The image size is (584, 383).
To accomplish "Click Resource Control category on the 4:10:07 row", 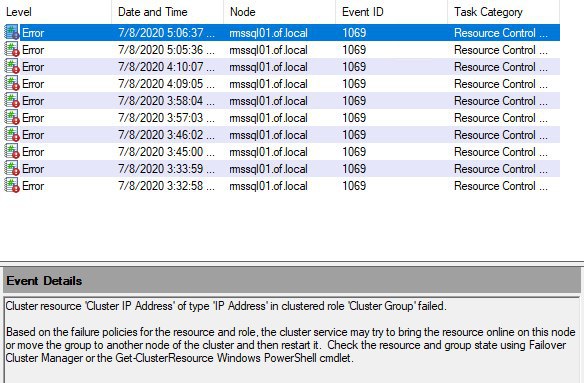I will point(501,67).
